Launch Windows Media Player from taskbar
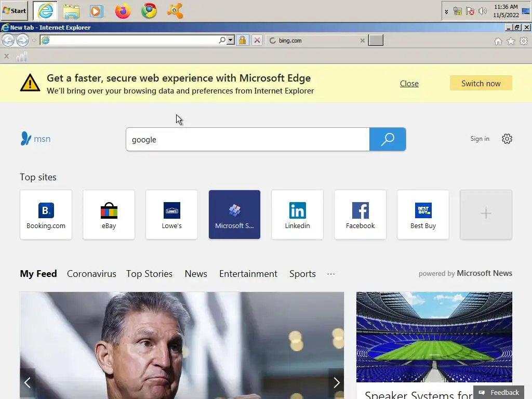The height and width of the screenshot is (399, 532). [x=97, y=11]
